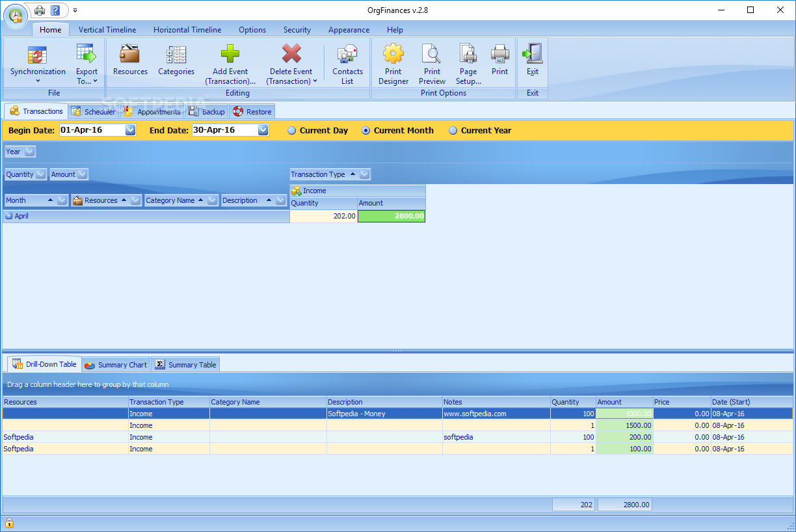Select the 100.00 amount cell
The height and width of the screenshot is (532, 796).
[x=624, y=449]
